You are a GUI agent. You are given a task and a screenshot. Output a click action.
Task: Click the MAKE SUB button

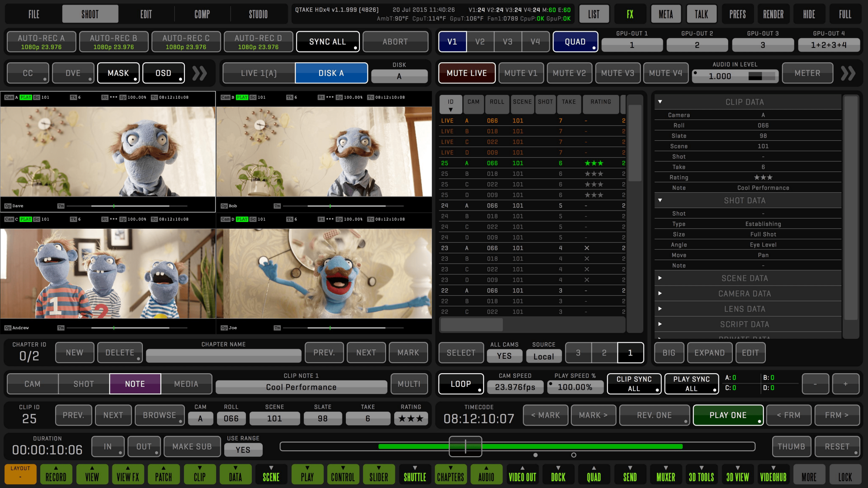click(192, 446)
